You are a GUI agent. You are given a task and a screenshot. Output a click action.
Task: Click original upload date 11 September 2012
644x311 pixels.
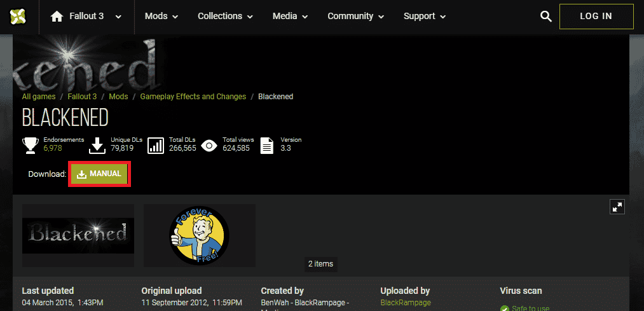pos(192,302)
